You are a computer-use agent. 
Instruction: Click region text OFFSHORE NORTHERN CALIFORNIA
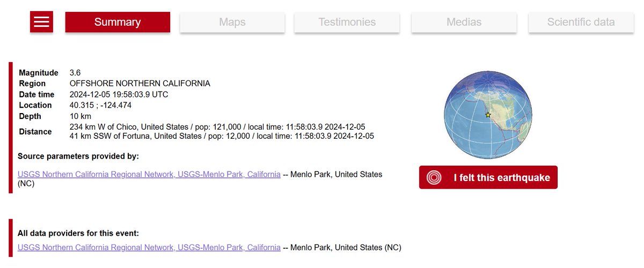[x=140, y=84]
